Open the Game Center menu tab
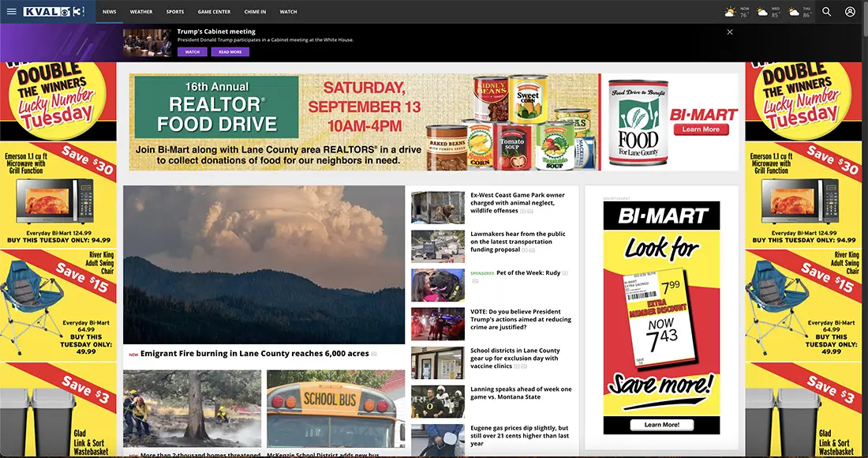The height and width of the screenshot is (458, 868). [214, 12]
